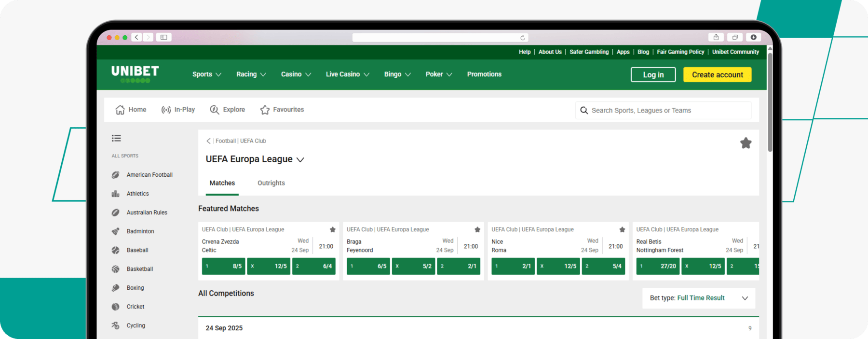Open the Unibet Community link
The width and height of the screenshot is (868, 339).
[735, 52]
